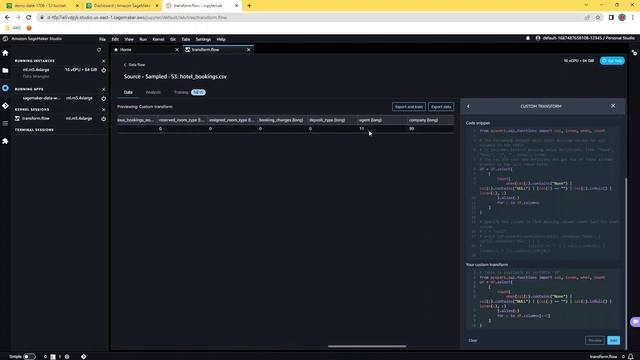
Task: Select the Running Terminals and Kernels icon
Action: 5,88
